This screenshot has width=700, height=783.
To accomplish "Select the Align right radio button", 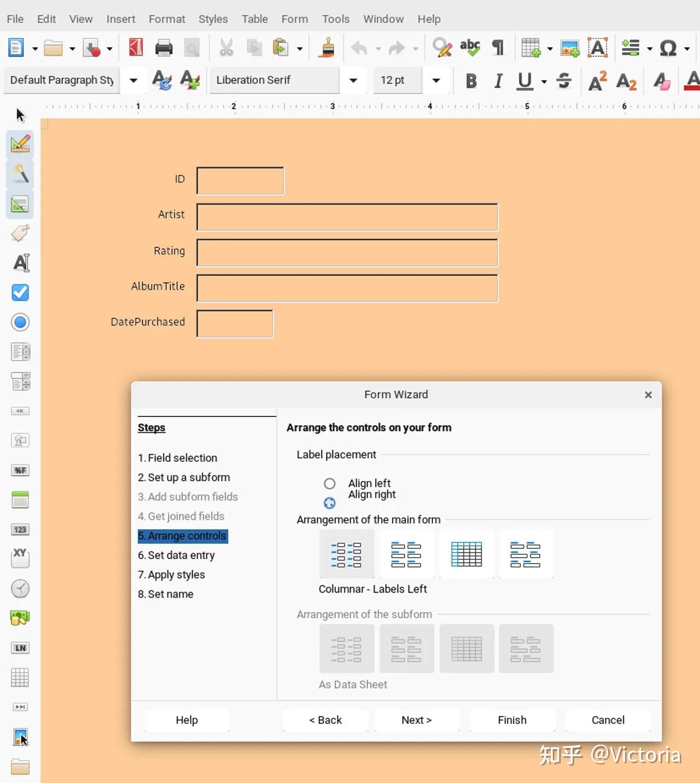I will point(330,503).
